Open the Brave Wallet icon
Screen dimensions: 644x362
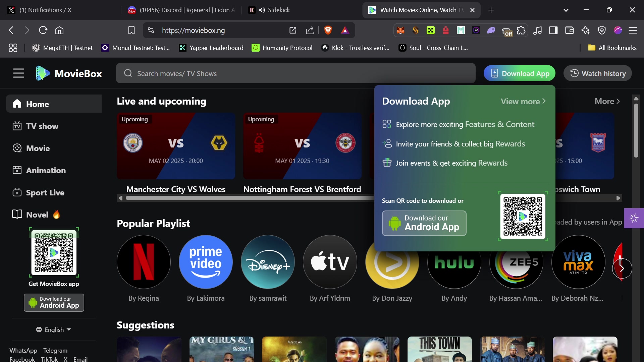pyautogui.click(x=570, y=31)
